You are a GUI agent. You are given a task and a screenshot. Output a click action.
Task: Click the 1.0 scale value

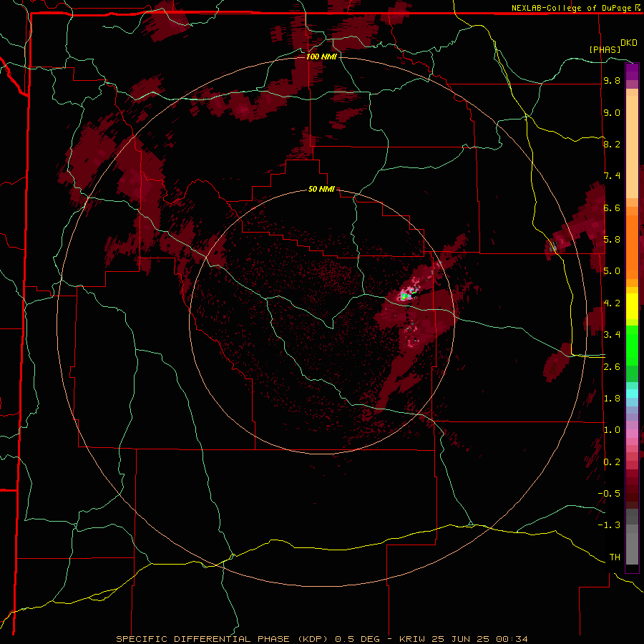tap(612, 430)
